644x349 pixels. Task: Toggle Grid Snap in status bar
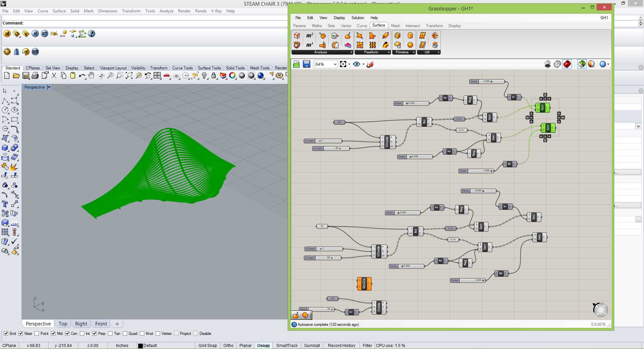207,345
